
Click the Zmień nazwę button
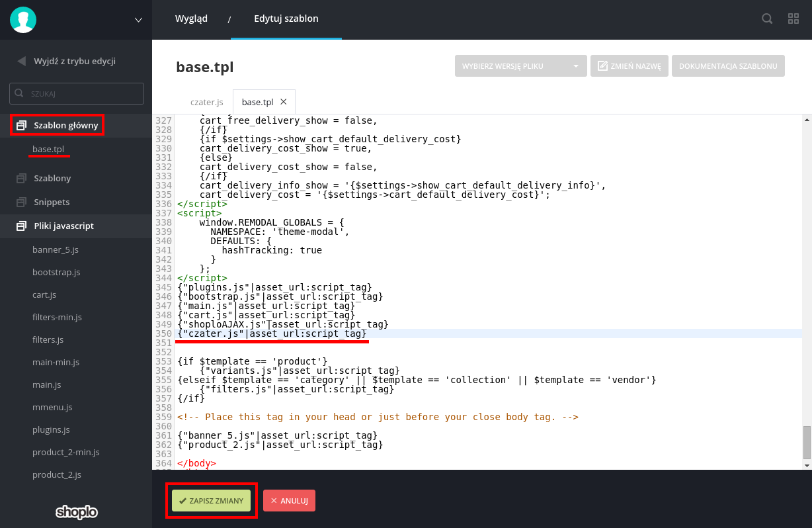629,66
